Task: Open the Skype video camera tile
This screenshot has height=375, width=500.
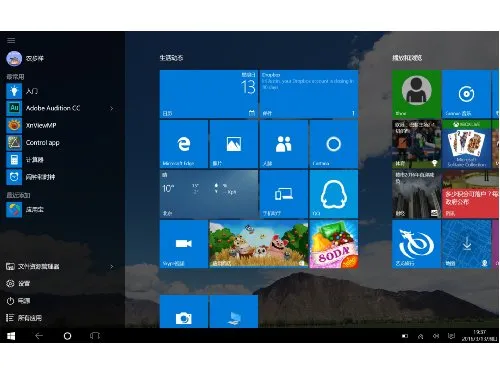Action: [184, 244]
